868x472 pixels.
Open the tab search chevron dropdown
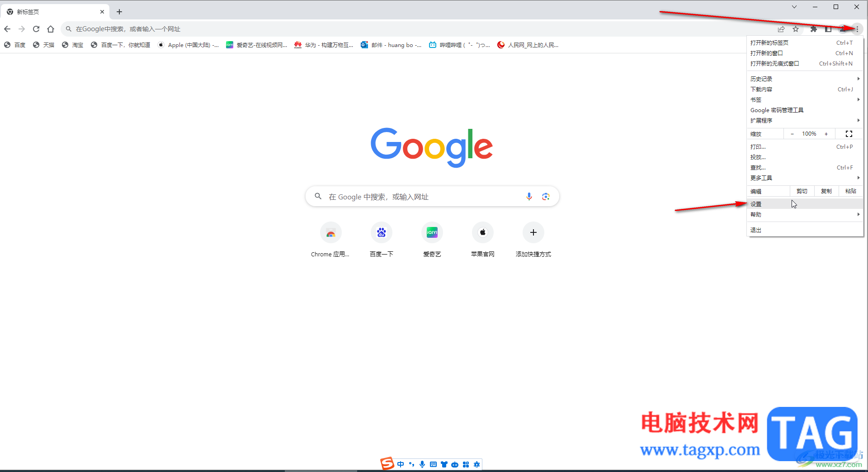point(794,7)
